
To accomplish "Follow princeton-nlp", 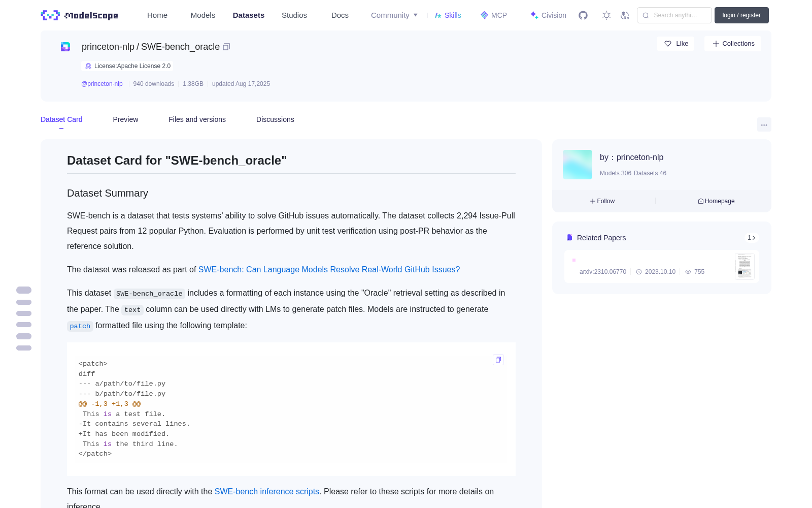I will pos(602,201).
